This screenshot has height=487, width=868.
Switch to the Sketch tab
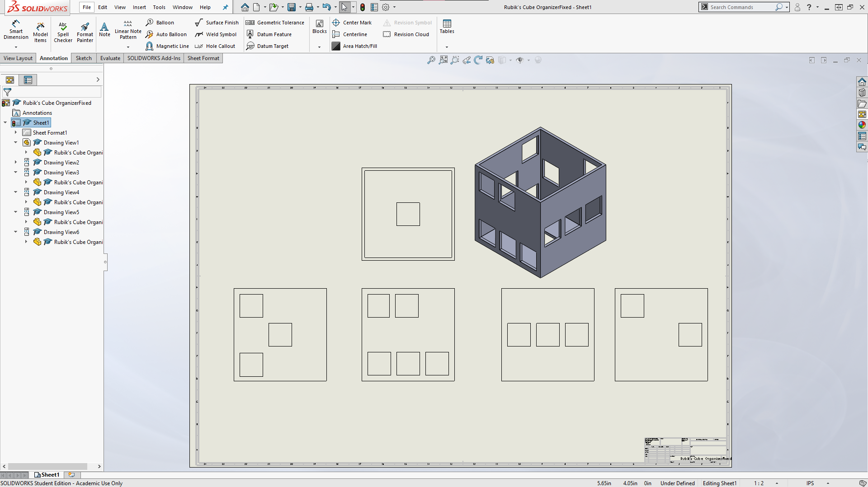pyautogui.click(x=83, y=58)
